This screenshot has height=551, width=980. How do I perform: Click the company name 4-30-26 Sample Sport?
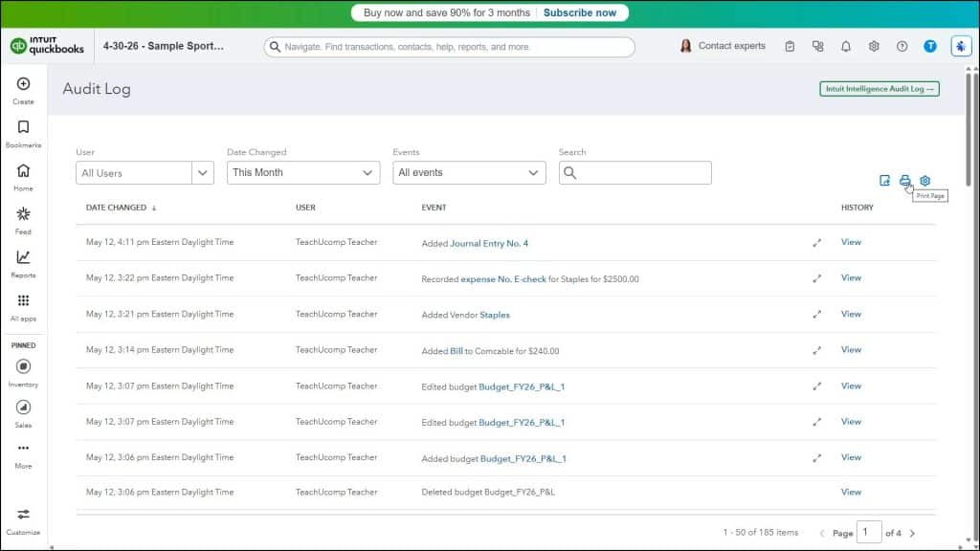[x=163, y=46]
